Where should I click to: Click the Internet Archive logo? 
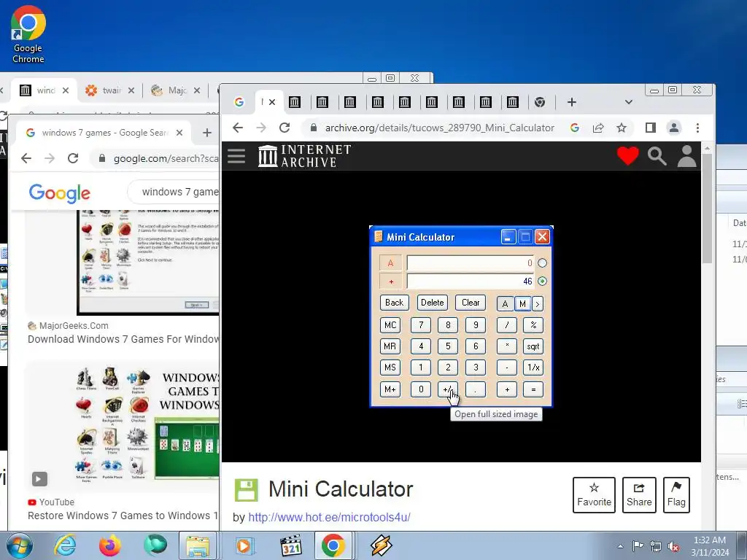tap(304, 156)
